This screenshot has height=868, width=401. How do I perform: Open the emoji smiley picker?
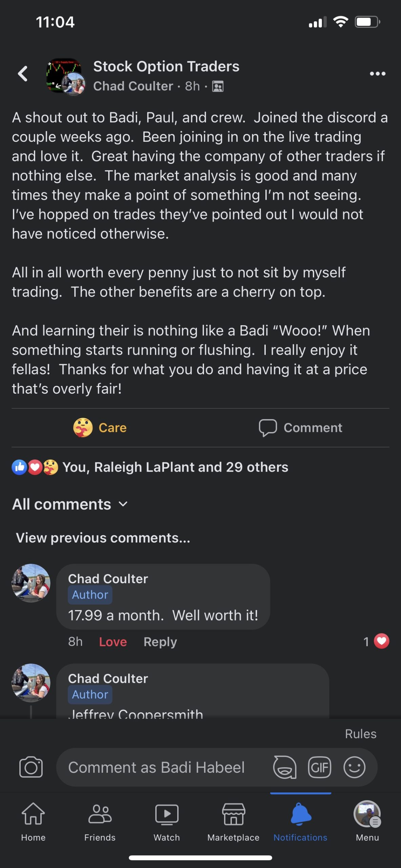tap(354, 767)
